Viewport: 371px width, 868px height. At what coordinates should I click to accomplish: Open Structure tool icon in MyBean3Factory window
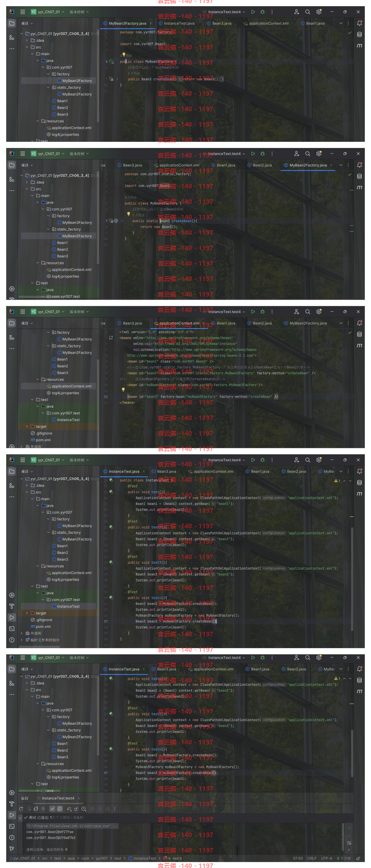point(12,37)
